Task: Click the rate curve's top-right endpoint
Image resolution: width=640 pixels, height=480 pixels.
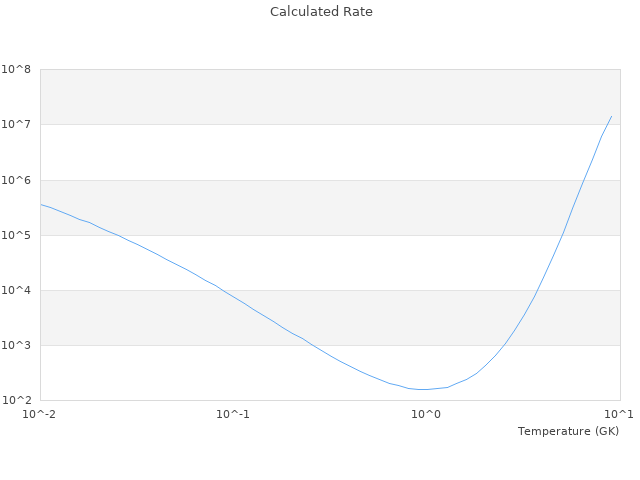Action: [x=611, y=116]
